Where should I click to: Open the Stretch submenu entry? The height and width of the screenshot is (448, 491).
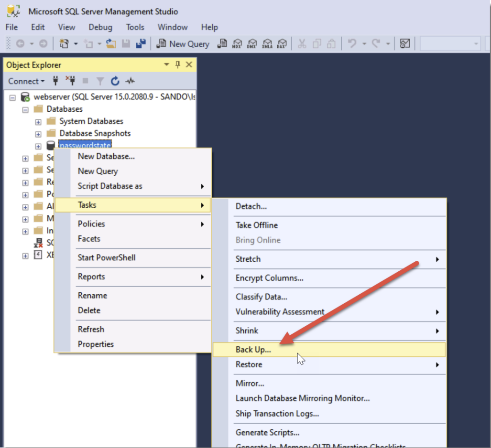(x=329, y=259)
